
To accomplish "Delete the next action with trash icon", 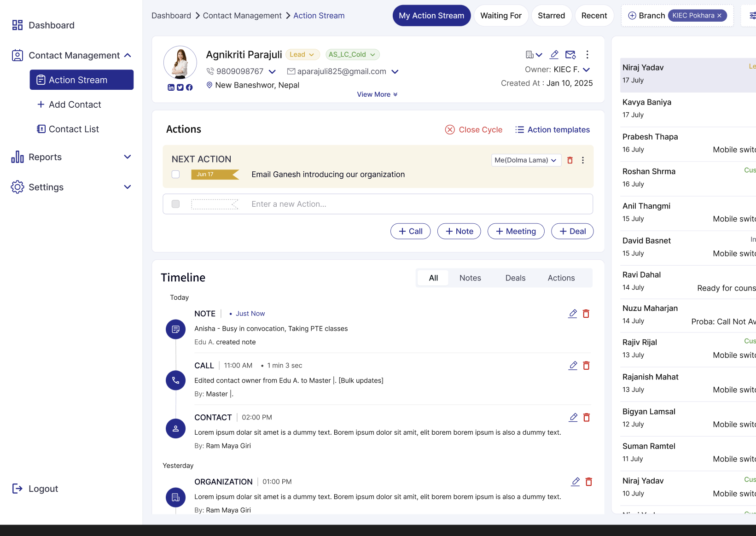I will (570, 160).
